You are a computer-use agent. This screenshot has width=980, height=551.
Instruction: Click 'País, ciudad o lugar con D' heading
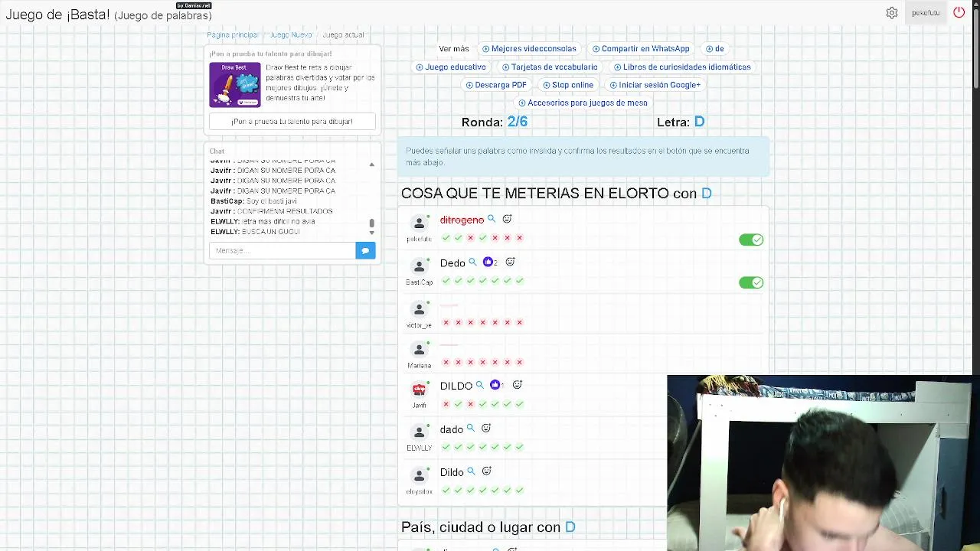click(488, 527)
